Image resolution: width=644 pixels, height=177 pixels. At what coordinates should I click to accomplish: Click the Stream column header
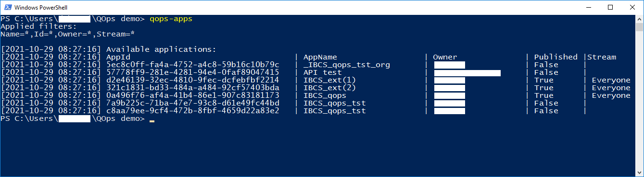pos(601,57)
